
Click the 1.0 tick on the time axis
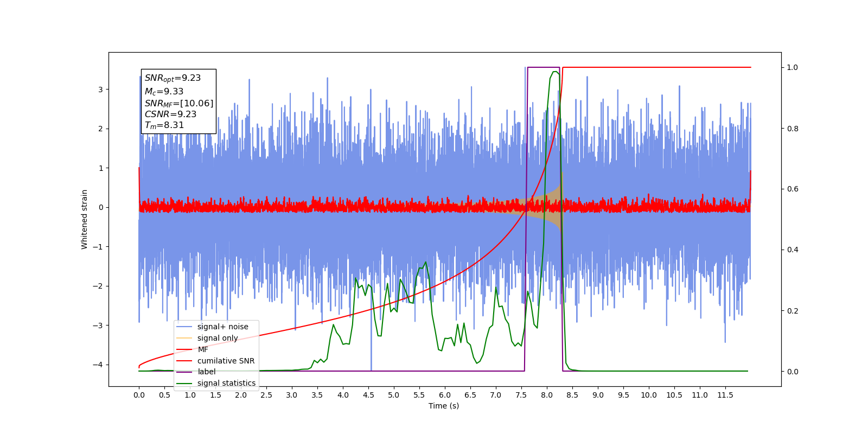click(190, 395)
